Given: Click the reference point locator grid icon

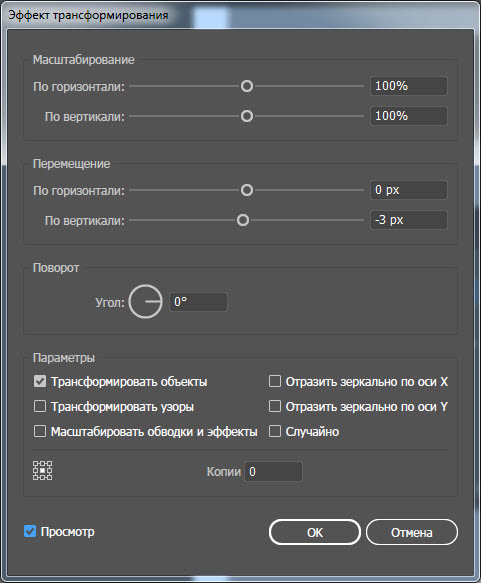Looking at the screenshot, I should click(x=42, y=470).
